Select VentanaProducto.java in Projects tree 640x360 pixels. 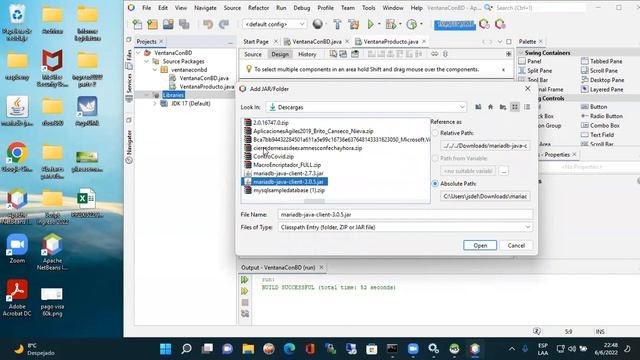coord(202,87)
